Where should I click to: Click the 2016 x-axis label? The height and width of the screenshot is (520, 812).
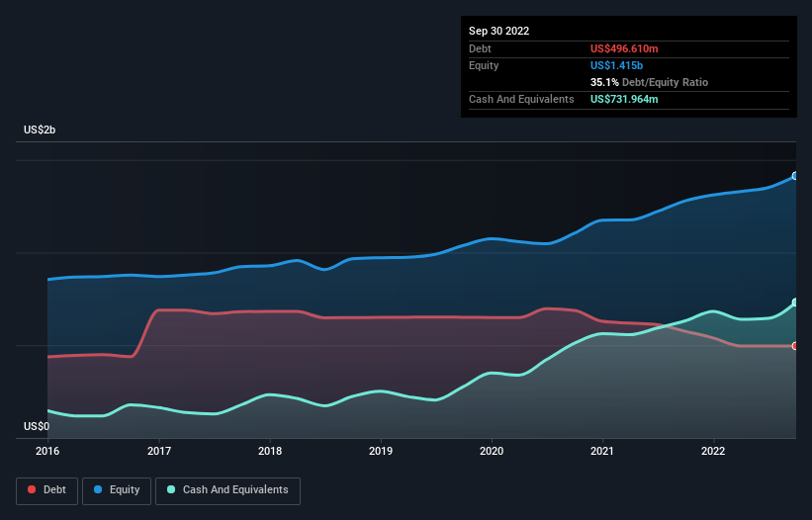(47, 451)
